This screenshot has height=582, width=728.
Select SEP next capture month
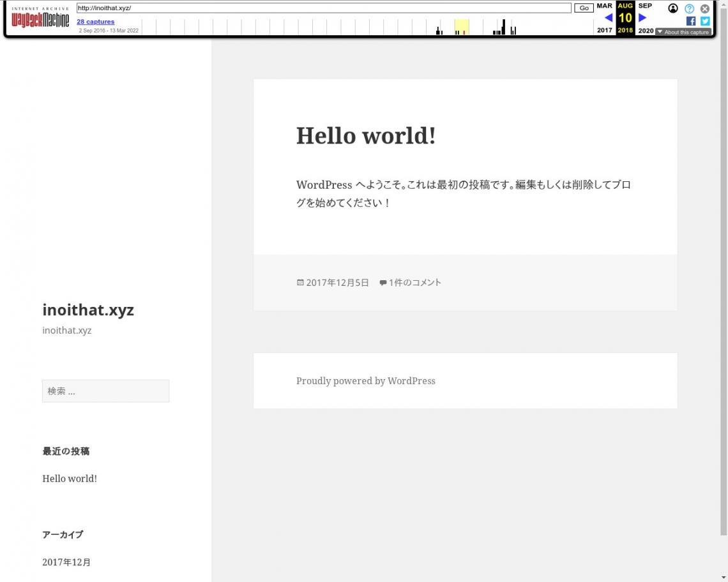(645, 6)
